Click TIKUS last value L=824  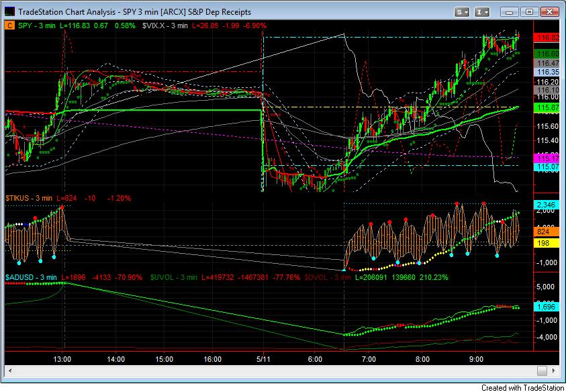pos(66,198)
